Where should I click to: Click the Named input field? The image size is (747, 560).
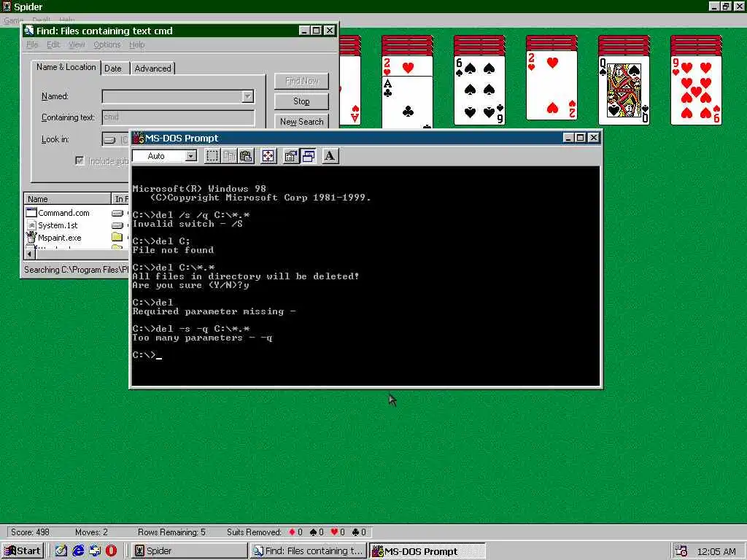[x=172, y=96]
